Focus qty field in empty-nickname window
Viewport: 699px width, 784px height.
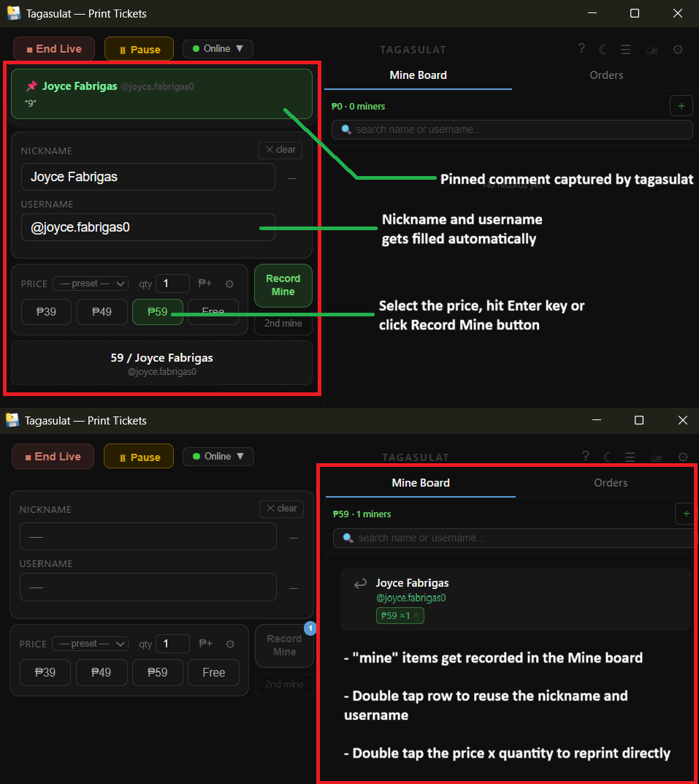[x=172, y=644]
